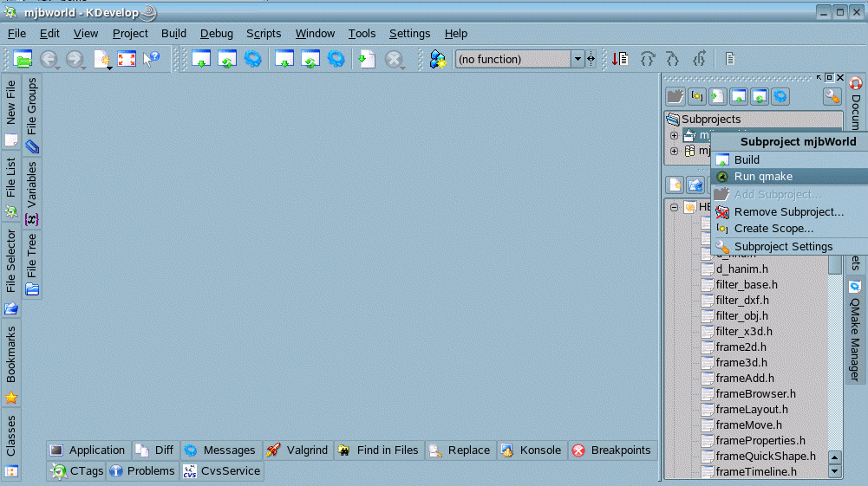Click the New Class wizard icon
This screenshot has height=486, width=868.
point(438,59)
